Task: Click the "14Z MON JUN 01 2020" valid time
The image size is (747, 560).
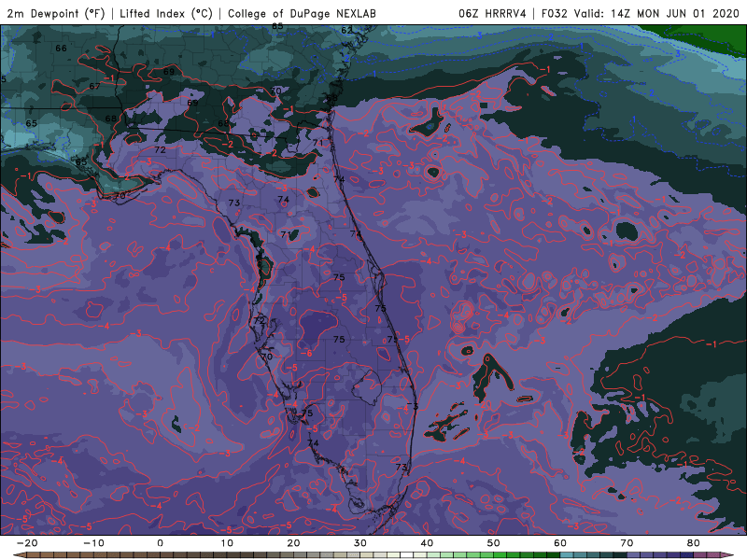Action: [x=674, y=13]
